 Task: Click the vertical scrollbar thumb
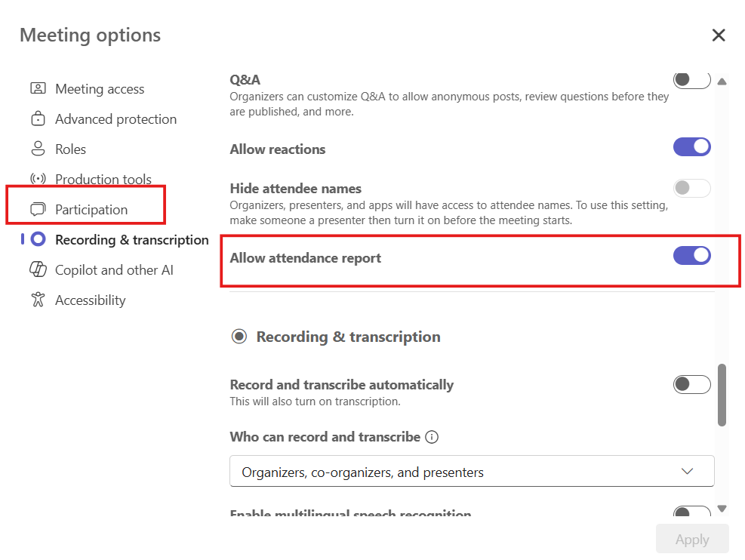coord(722,394)
